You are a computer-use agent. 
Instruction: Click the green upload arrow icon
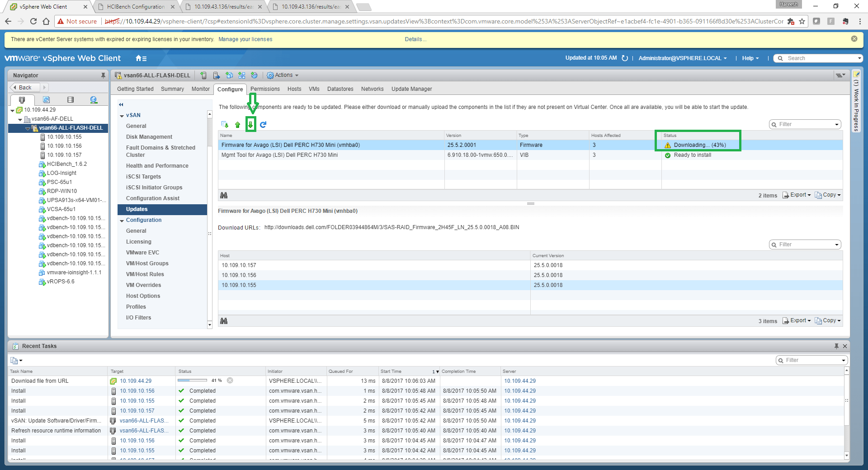tap(238, 125)
